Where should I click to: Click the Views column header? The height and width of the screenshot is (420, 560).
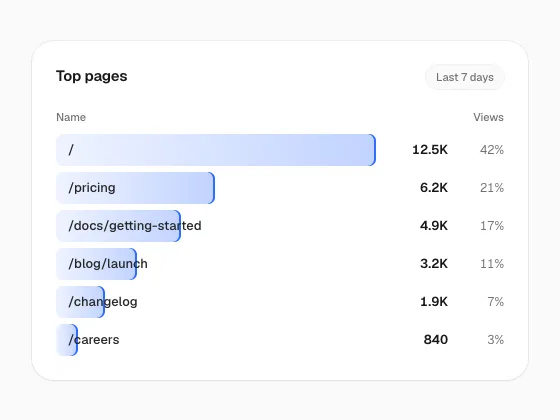point(488,117)
